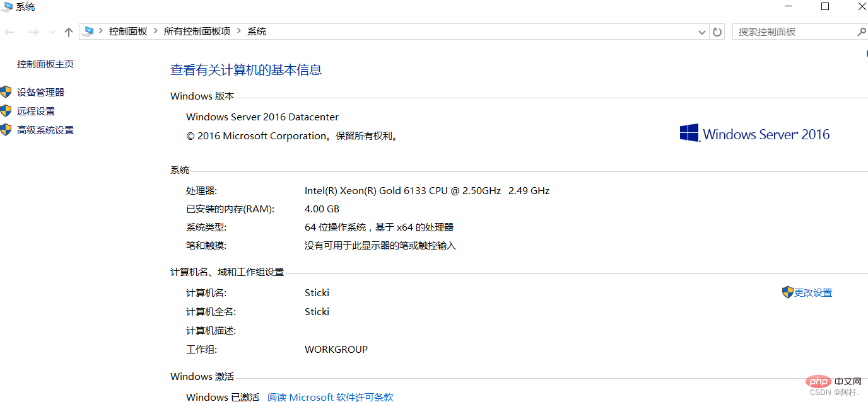Select 已安装的内存(RAM): label
868x402 pixels.
pyautogui.click(x=230, y=209)
